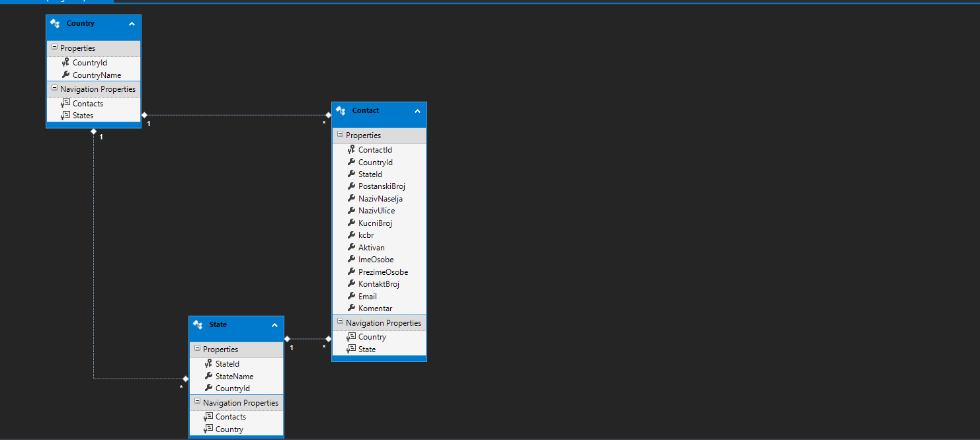Click the entity icon in State header
Viewport: 980px width, 440px height.
point(198,325)
